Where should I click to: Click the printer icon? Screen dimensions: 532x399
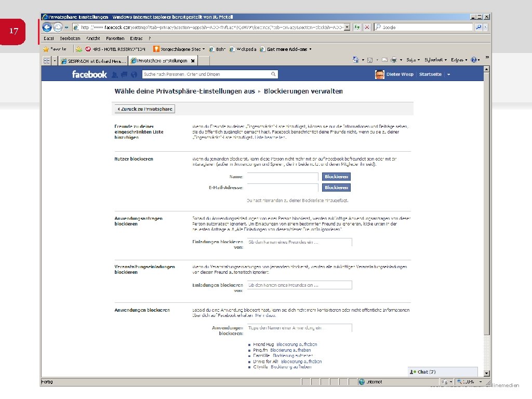(x=394, y=60)
